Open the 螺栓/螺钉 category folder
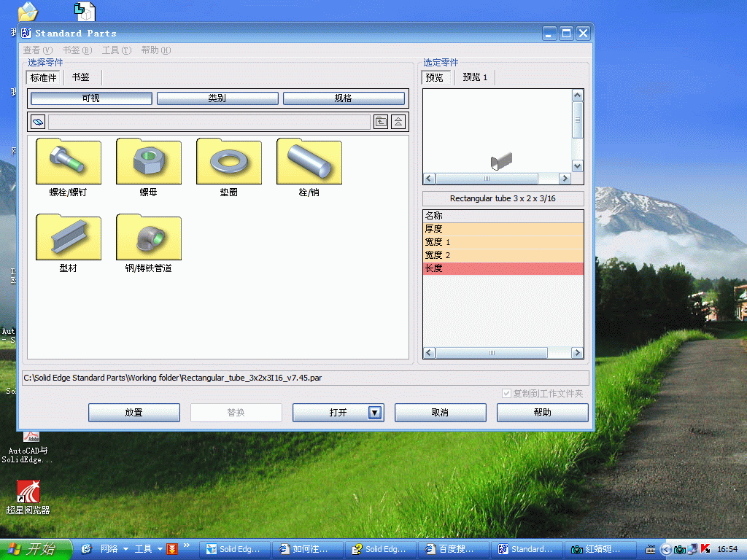The image size is (747, 560). pyautogui.click(x=68, y=162)
